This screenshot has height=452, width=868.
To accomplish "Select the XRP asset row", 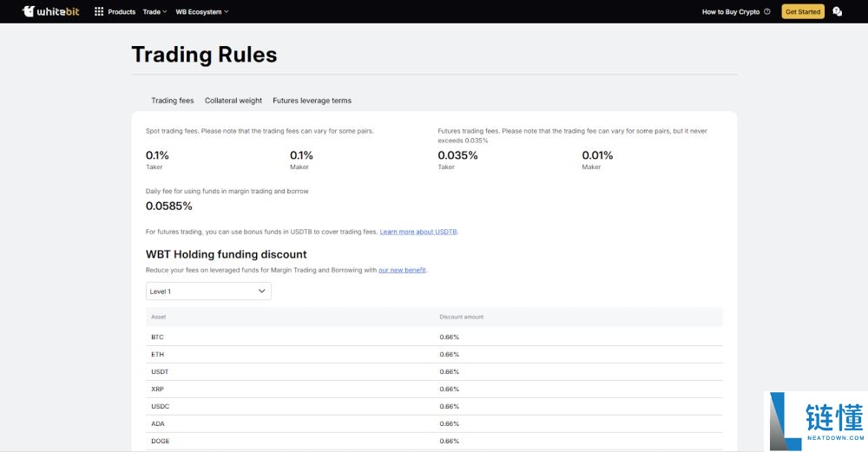I will pyautogui.click(x=434, y=389).
